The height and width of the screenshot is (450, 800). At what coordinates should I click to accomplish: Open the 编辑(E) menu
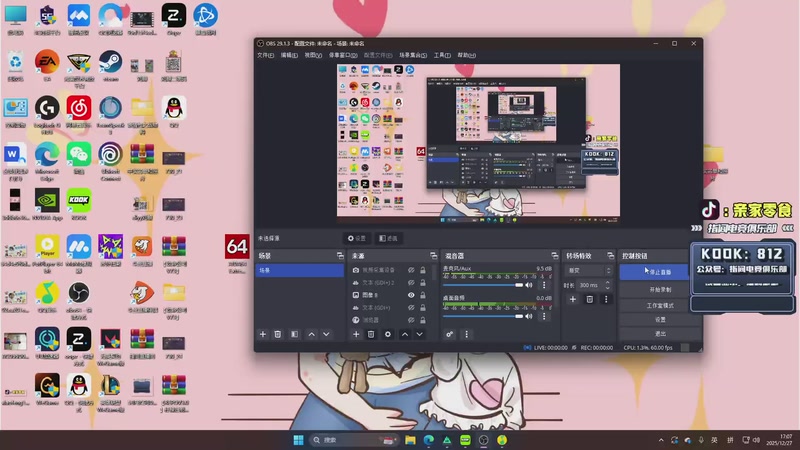coord(289,55)
